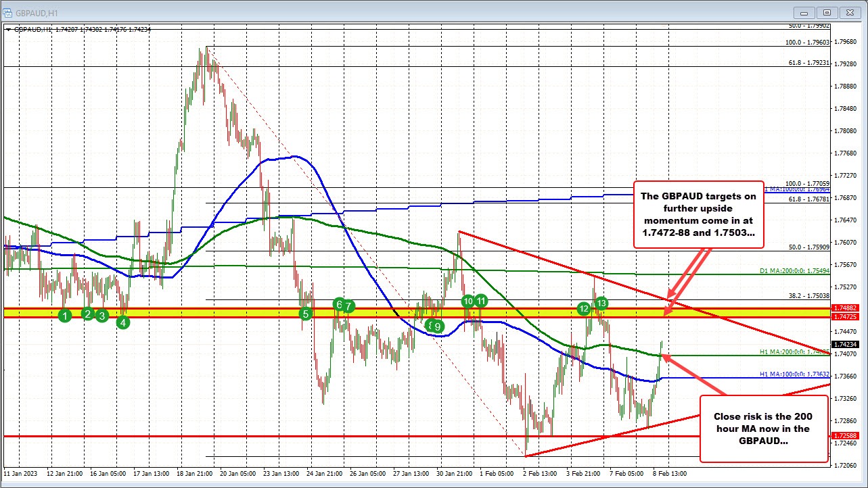
Task: Collapse the OHLC quote line via its triangle
Action: [x=8, y=29]
